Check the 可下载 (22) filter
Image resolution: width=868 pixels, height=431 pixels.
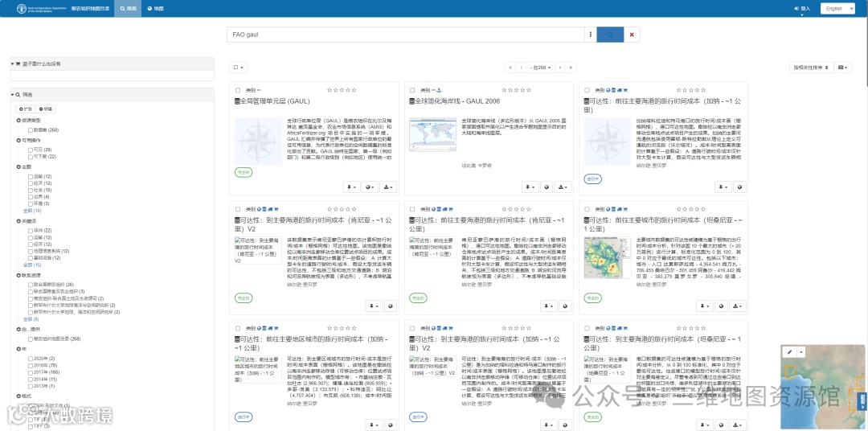click(x=31, y=156)
